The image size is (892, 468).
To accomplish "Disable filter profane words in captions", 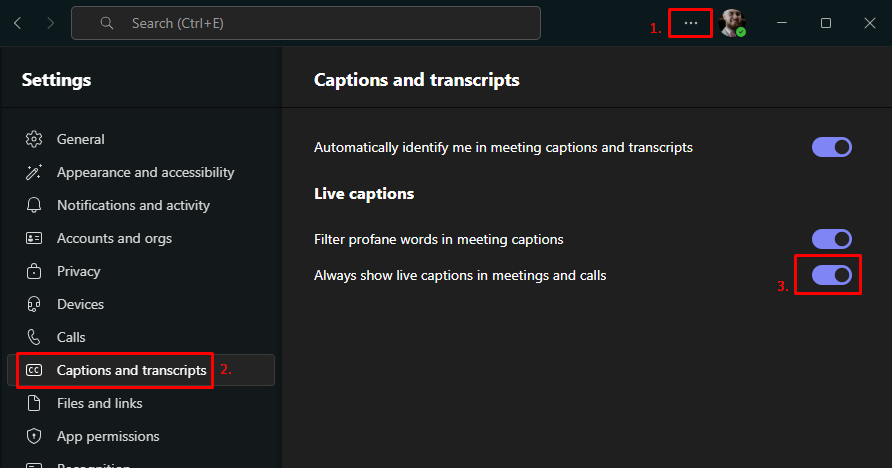I will (x=831, y=239).
